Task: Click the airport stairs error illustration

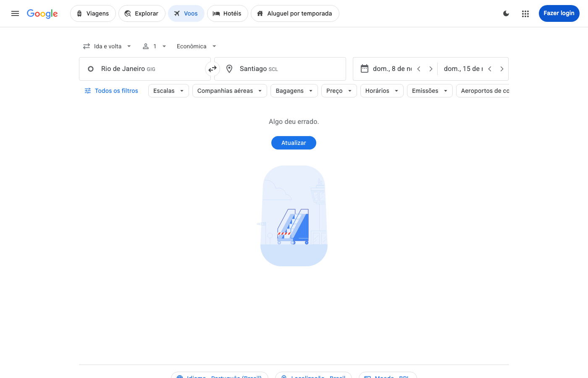Action: point(294,216)
